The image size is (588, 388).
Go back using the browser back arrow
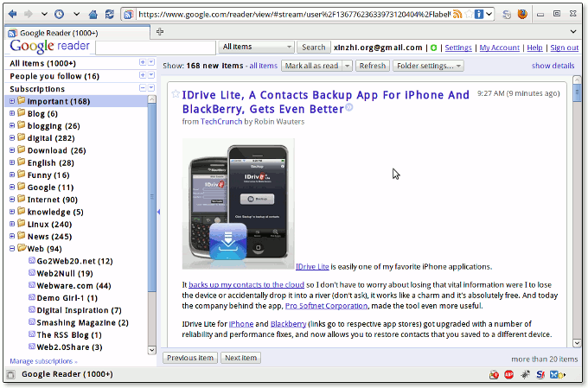point(13,14)
